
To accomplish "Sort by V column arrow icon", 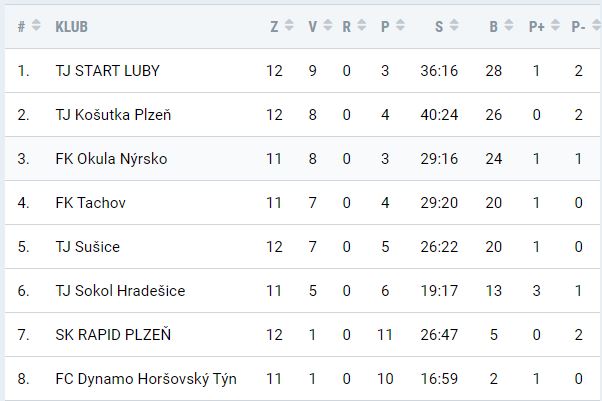I will pos(327,26).
